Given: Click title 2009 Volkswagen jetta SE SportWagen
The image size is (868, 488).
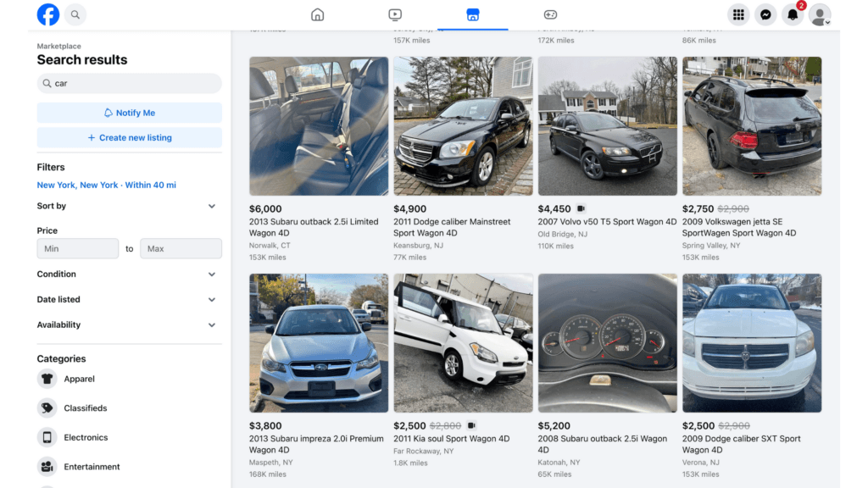Looking at the screenshot, I should 739,227.
